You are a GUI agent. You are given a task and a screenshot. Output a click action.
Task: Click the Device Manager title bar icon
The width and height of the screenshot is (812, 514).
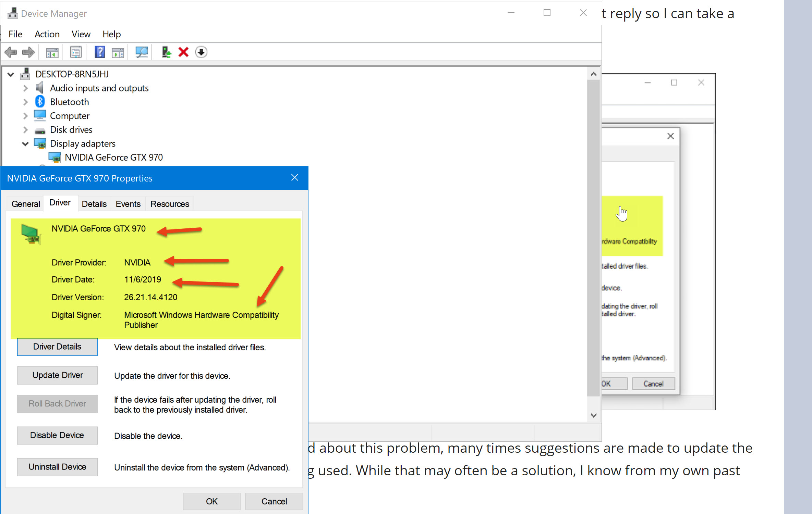(x=13, y=13)
